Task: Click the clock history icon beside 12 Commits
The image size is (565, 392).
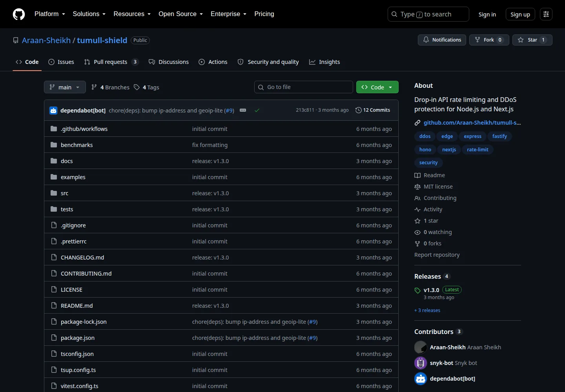Action: [358, 110]
